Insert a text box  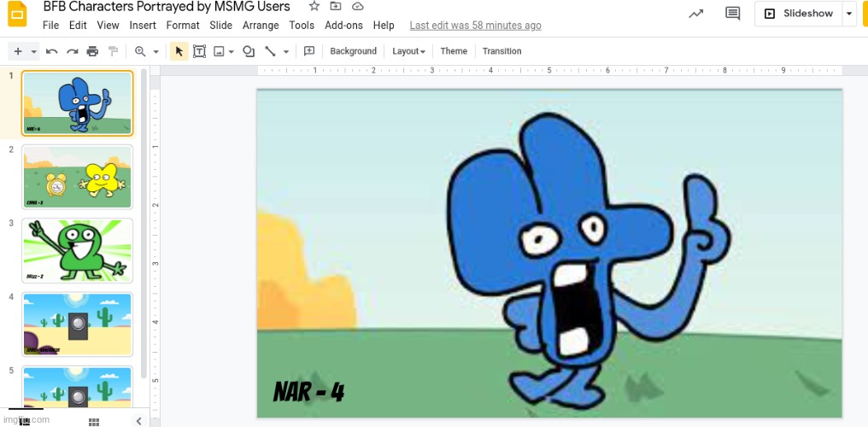click(199, 51)
